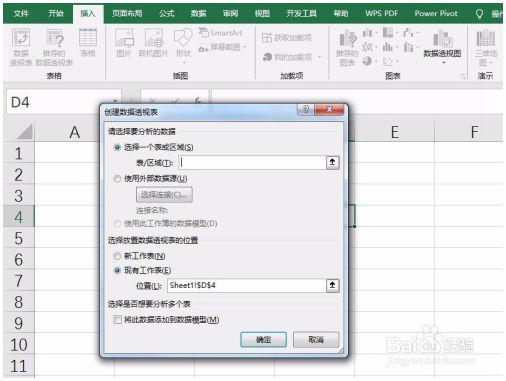Switch to the Developer (开发工具) tab
This screenshot has height=381, width=506.
[302, 14]
